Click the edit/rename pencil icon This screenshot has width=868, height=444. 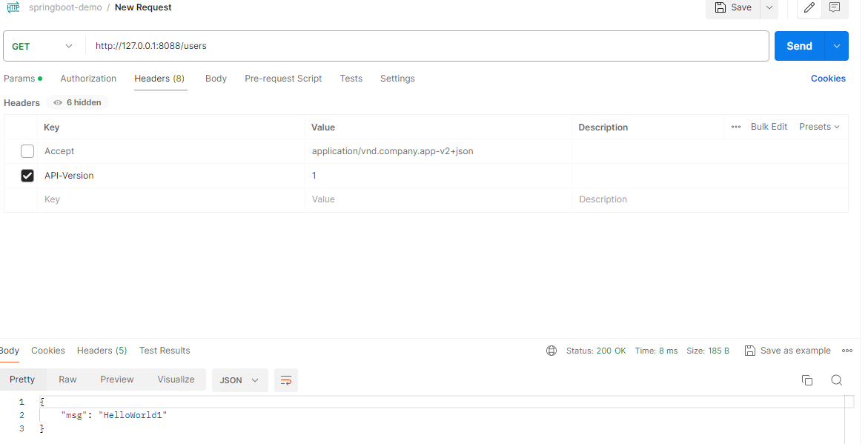point(809,9)
